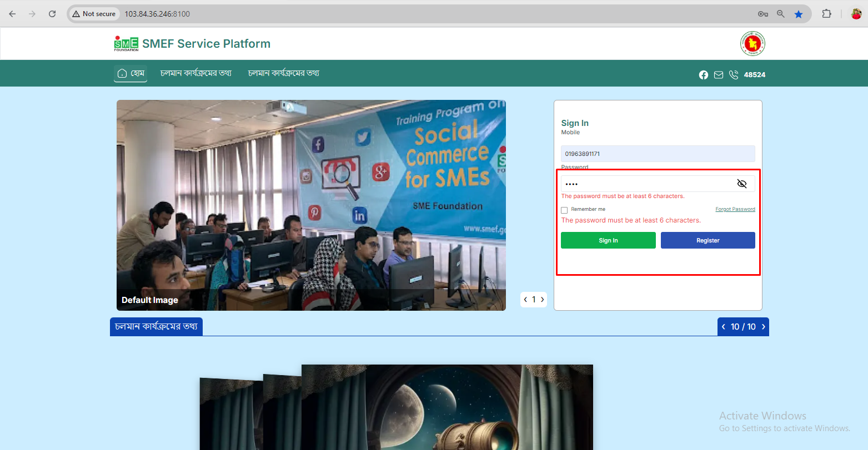Click the green Sign In button
Image resolution: width=868 pixels, height=450 pixels.
(x=608, y=240)
